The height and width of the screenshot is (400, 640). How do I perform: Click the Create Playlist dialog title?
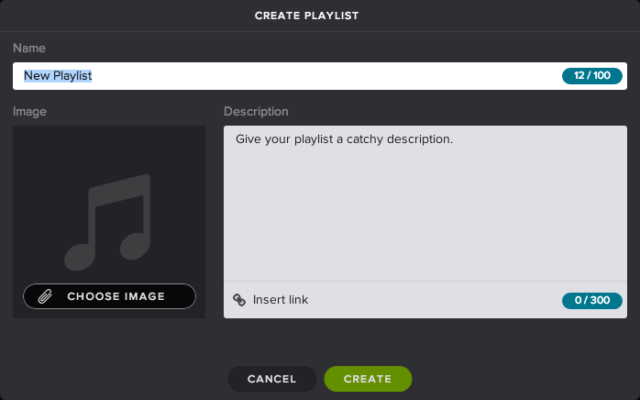307,16
